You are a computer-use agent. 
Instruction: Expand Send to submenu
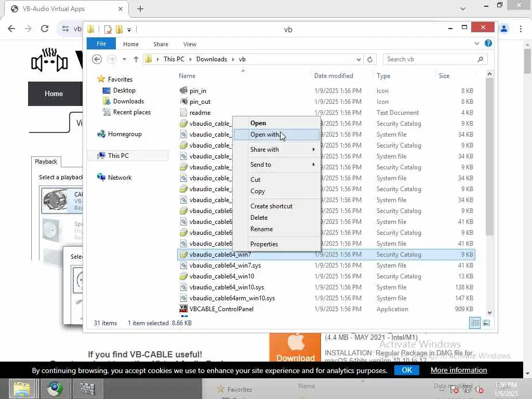pos(276,165)
